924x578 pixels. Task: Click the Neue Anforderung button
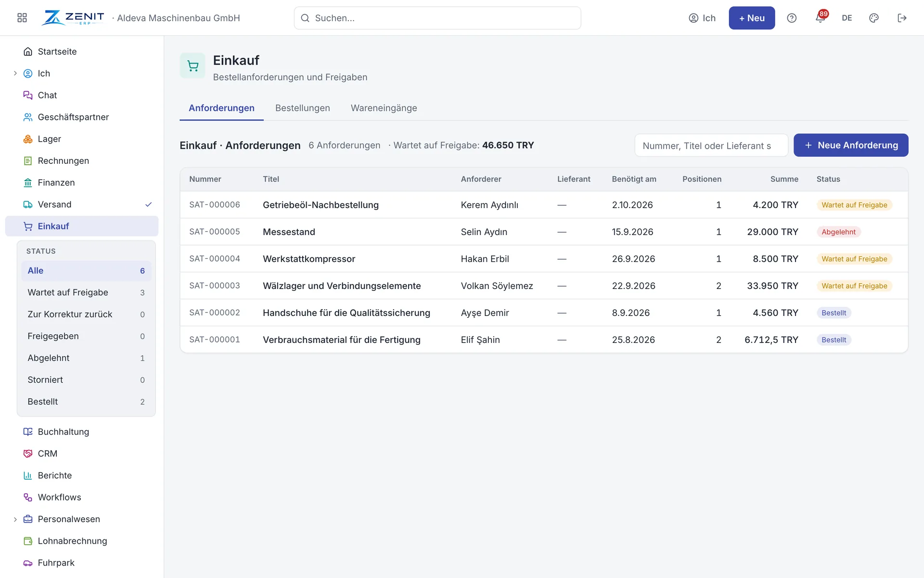coord(851,145)
